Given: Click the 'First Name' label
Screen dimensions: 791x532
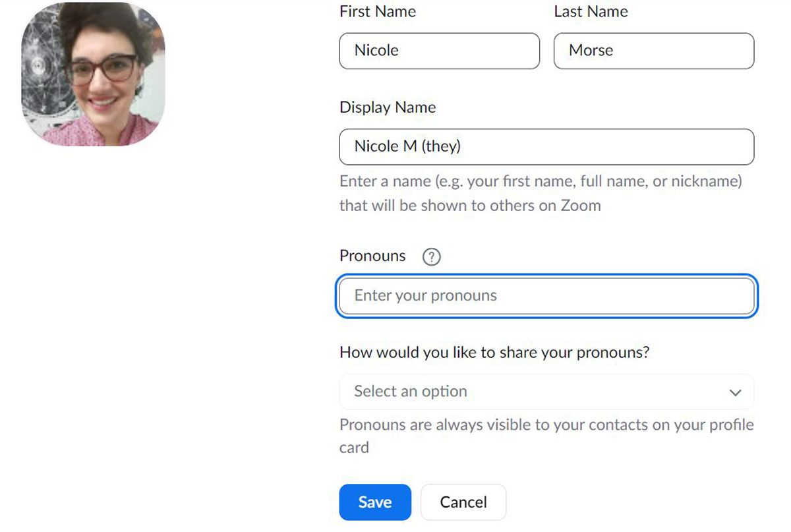Looking at the screenshot, I should click(x=378, y=11).
